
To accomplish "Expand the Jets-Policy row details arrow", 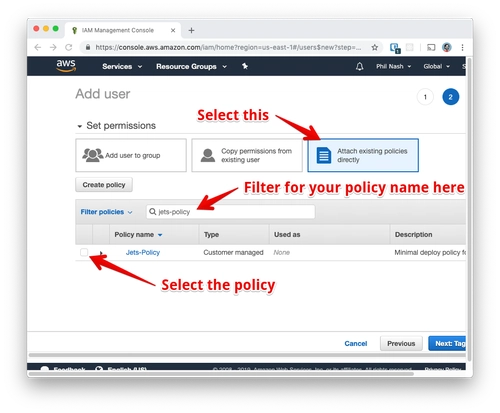I will click(101, 253).
